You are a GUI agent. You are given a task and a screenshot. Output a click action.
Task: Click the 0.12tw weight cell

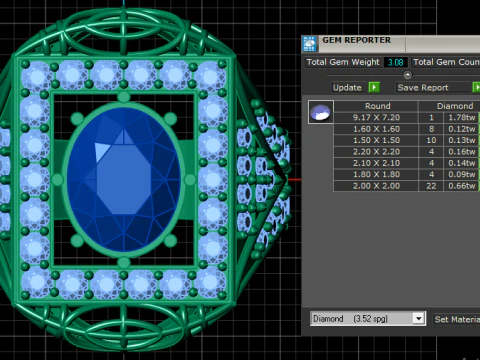[461, 129]
